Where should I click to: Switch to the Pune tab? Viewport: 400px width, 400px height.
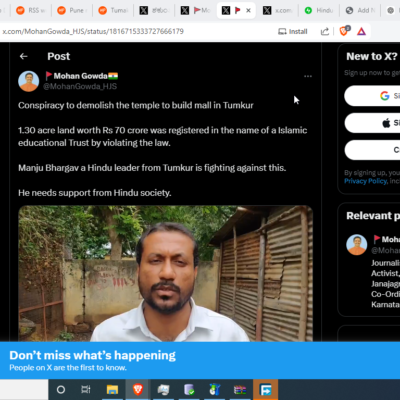tap(71, 10)
